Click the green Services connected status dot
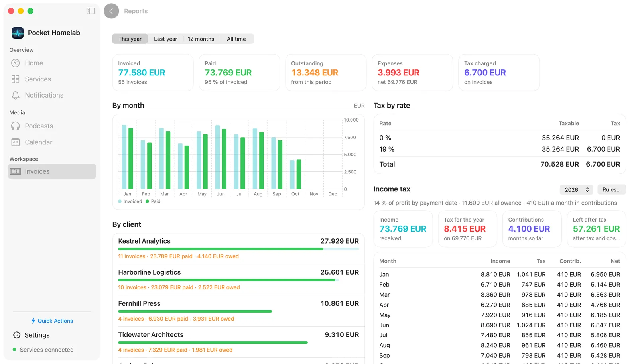Screen dimensions: 638x364 [14, 350]
